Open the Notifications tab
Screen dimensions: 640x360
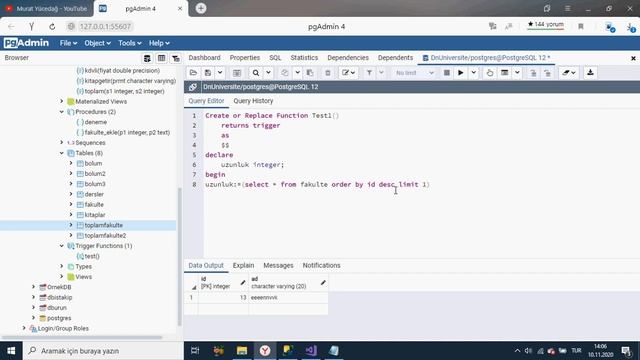(x=321, y=265)
